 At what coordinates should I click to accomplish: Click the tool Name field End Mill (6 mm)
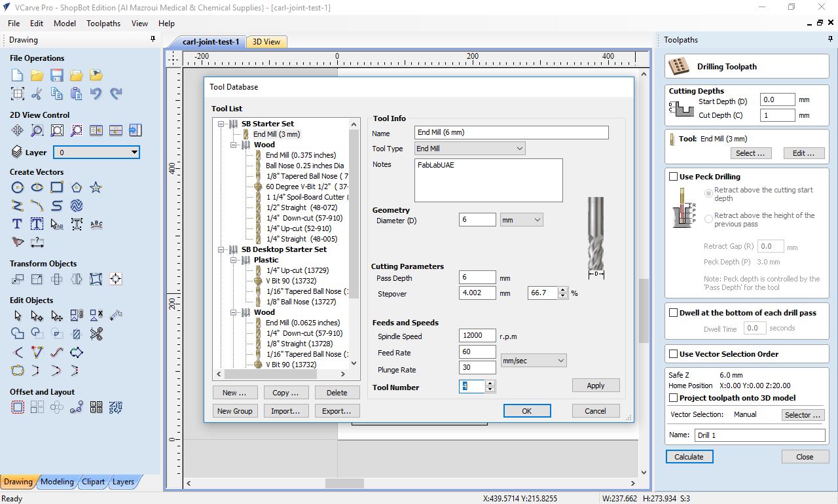[511, 132]
